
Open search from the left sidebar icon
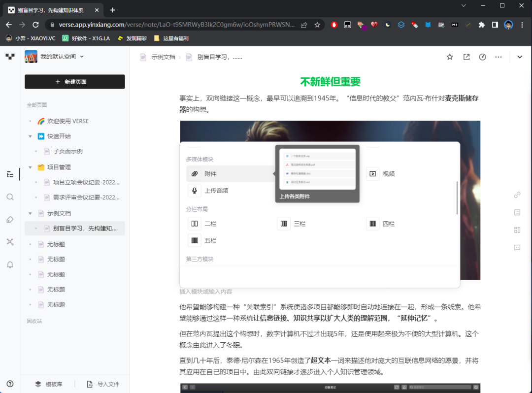[x=10, y=196]
